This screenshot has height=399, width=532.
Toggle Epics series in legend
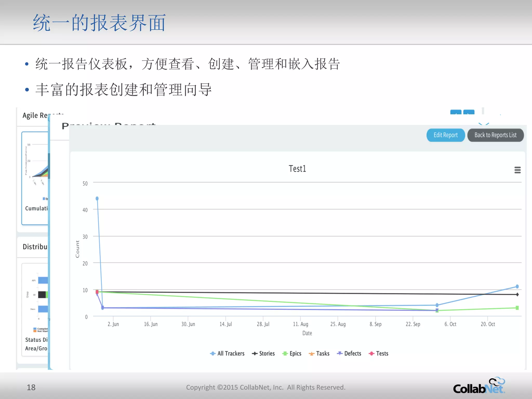292,354
